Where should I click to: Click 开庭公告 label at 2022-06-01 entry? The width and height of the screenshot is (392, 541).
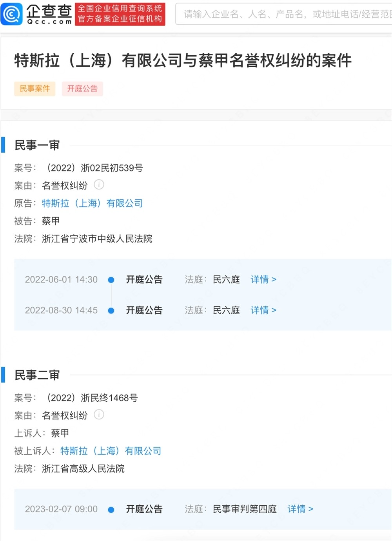pyautogui.click(x=144, y=280)
